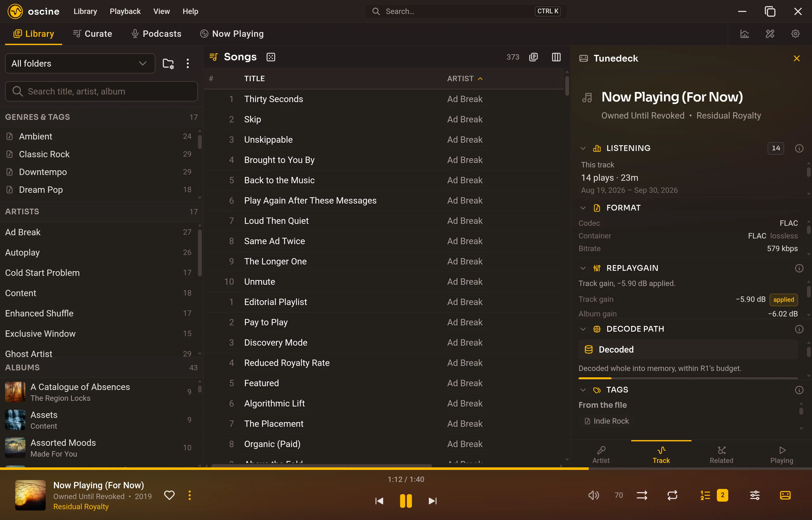Collapse the DECODE PATH section
This screenshot has height=520, width=812.
click(x=583, y=329)
